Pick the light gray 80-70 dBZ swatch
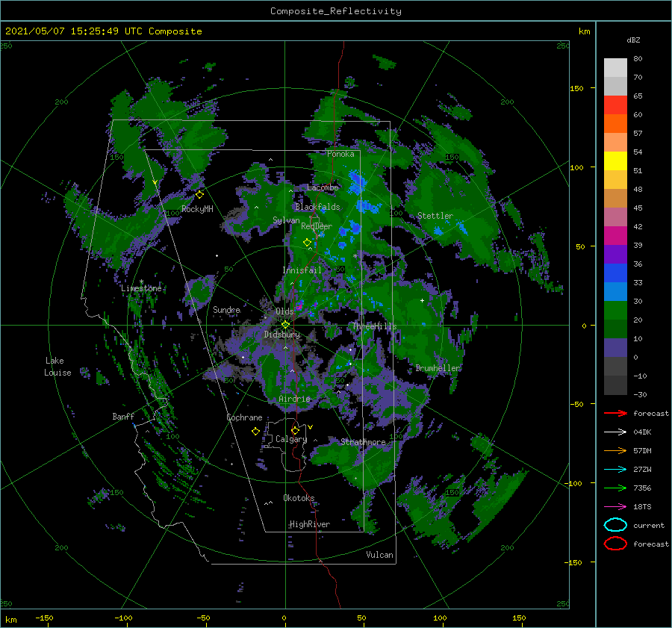Viewport: 672px width, 628px height. click(615, 68)
